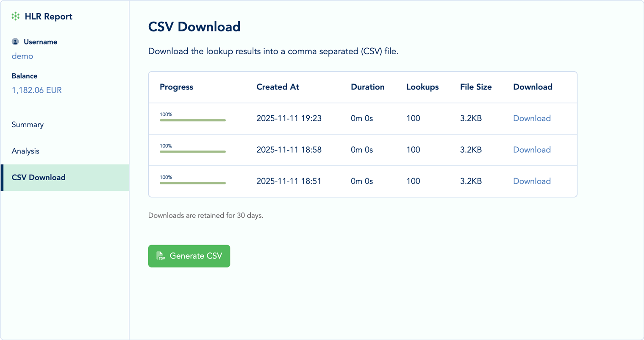Click the progress bar of the 18:51 export
This screenshot has height=340, width=644.
tap(193, 183)
